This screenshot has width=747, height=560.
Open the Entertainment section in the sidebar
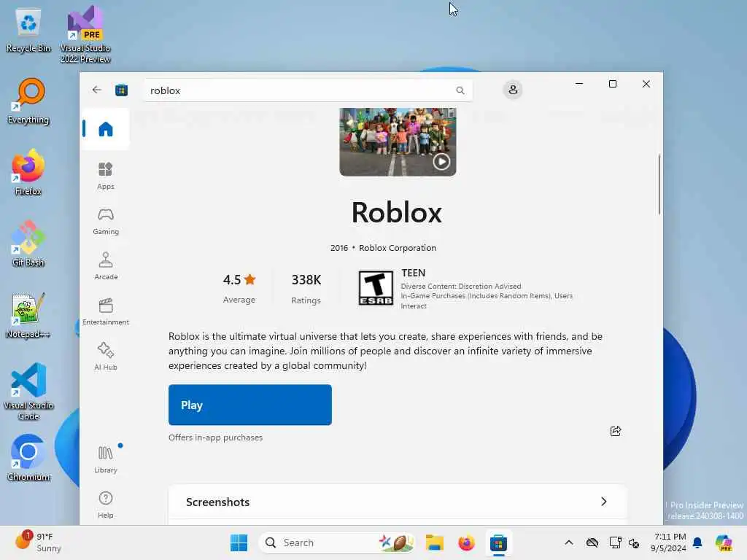click(105, 311)
